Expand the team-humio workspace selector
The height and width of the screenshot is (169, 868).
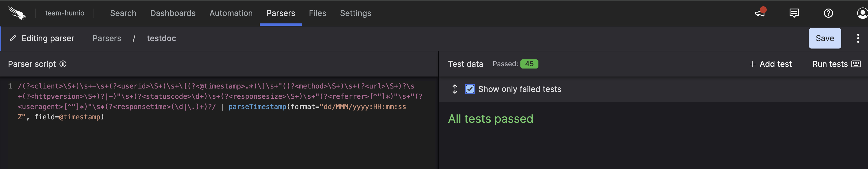[x=64, y=13]
